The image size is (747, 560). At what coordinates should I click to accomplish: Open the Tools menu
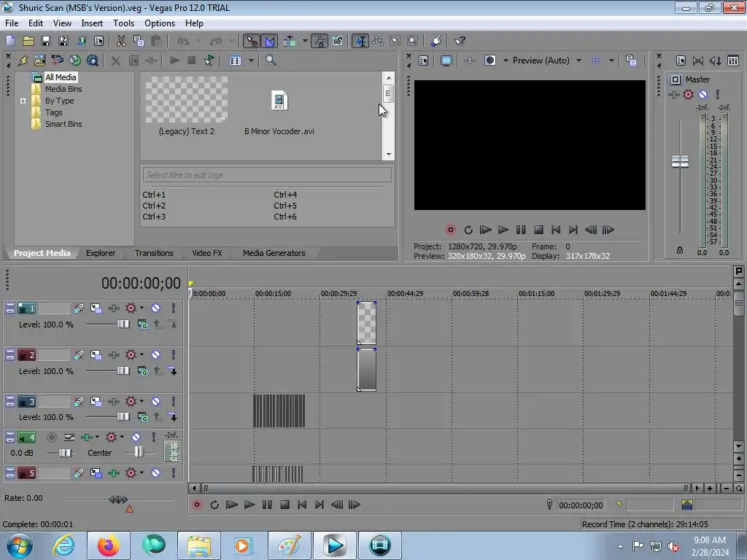[x=123, y=23]
